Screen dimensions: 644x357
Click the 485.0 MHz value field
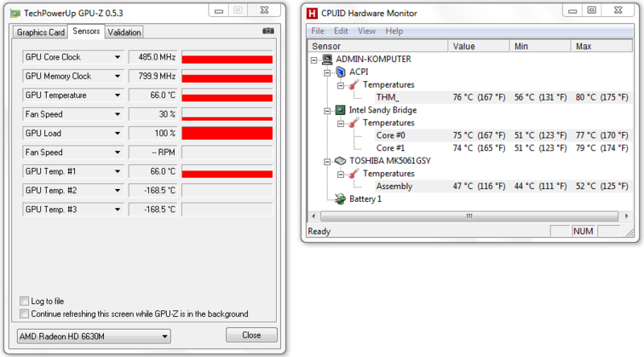tap(153, 57)
